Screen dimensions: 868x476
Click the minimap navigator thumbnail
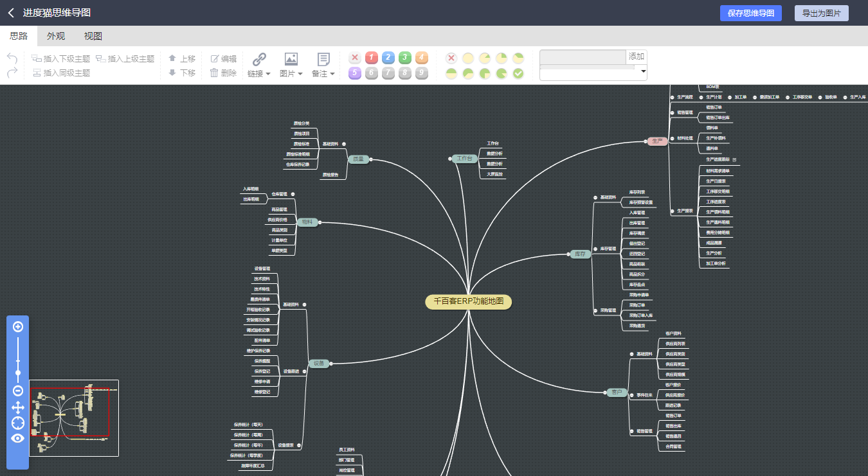tap(74, 418)
